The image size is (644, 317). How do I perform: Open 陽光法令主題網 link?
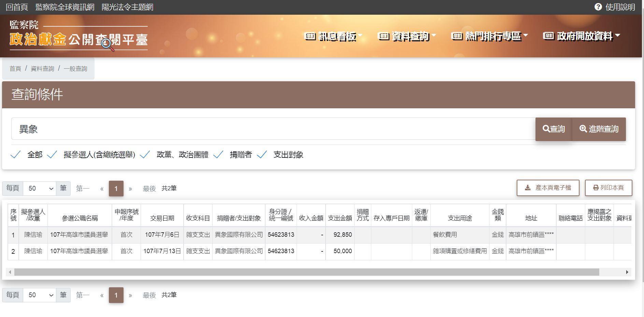pos(127,7)
